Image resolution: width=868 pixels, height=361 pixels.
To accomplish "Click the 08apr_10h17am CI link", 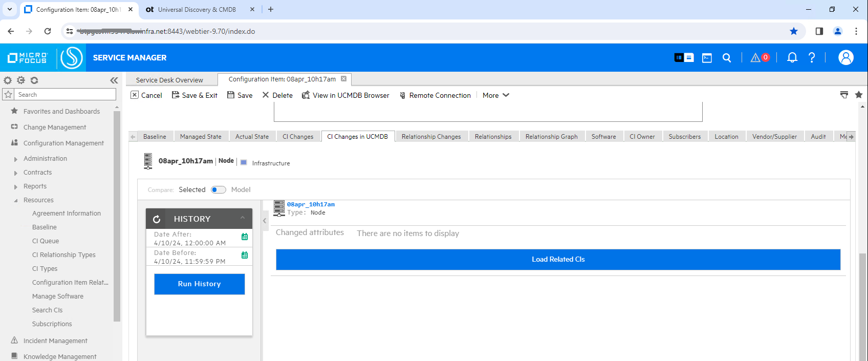I will (x=311, y=204).
